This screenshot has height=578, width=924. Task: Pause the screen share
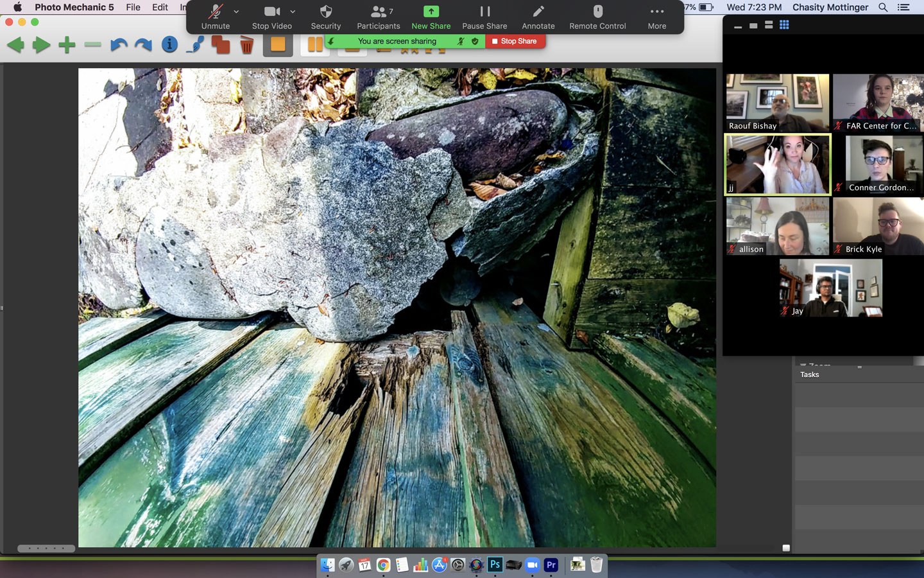click(x=484, y=17)
